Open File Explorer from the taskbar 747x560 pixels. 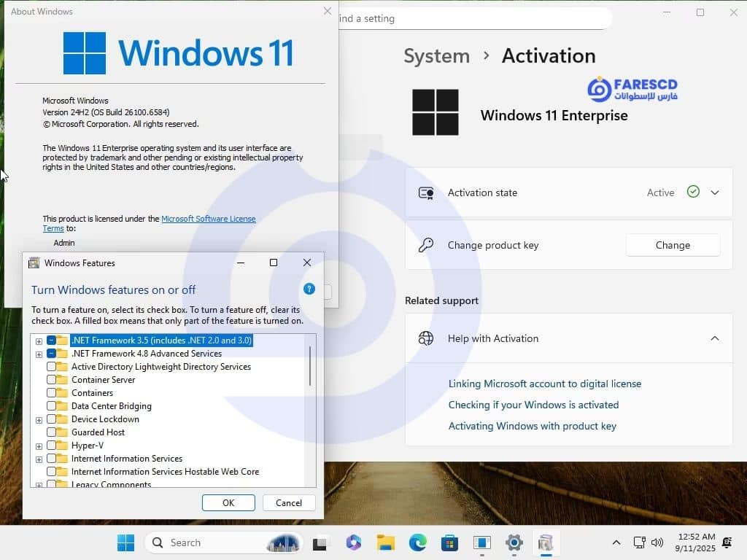click(385, 542)
